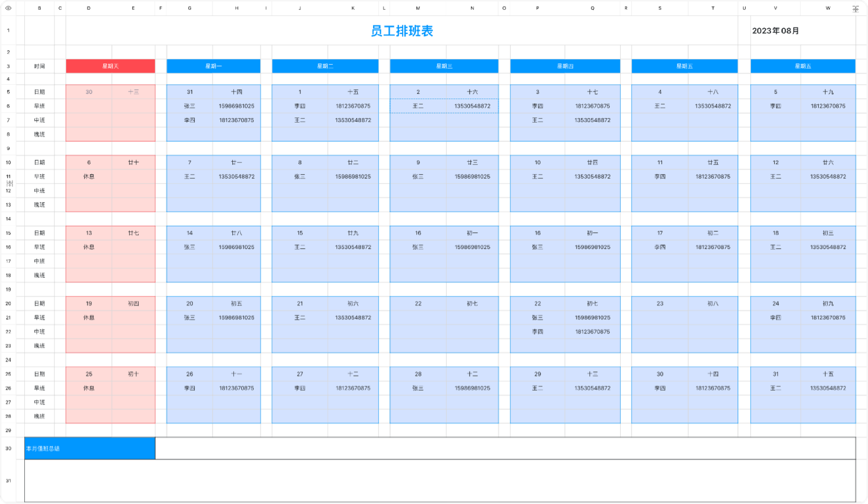
Task: Click the 廿一 lunar date cell
Action: (237, 163)
